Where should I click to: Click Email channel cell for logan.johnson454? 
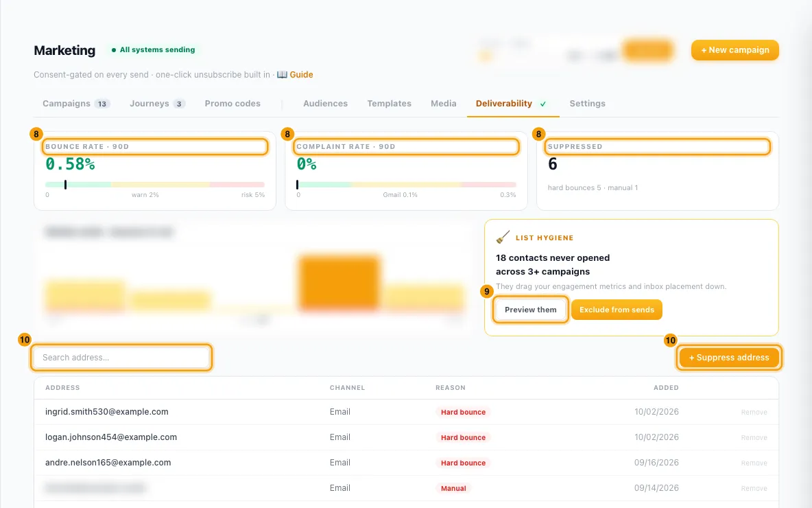(x=339, y=437)
